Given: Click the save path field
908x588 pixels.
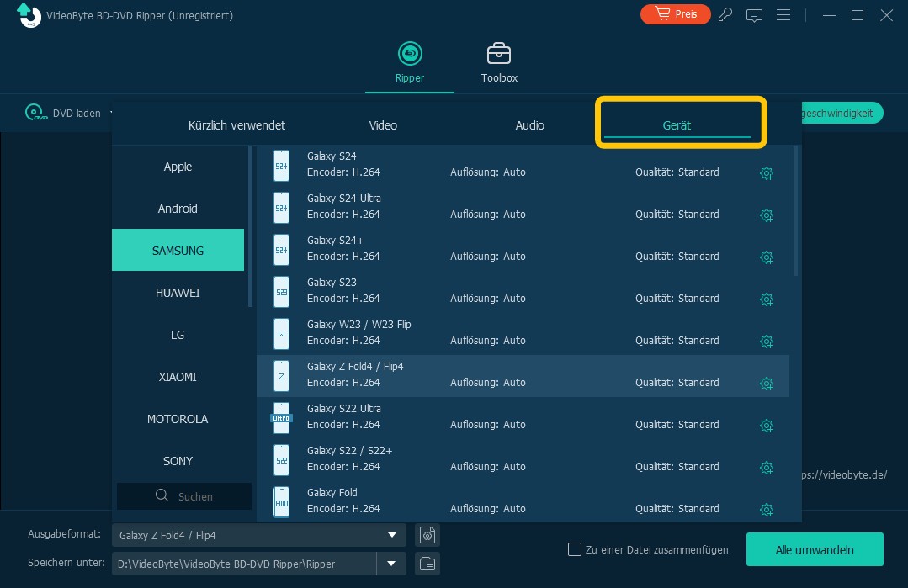Looking at the screenshot, I should pos(244,564).
